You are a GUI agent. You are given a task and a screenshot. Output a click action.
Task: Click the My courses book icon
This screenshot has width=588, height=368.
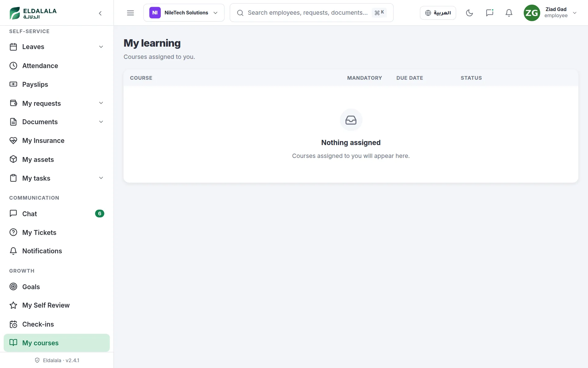click(13, 343)
